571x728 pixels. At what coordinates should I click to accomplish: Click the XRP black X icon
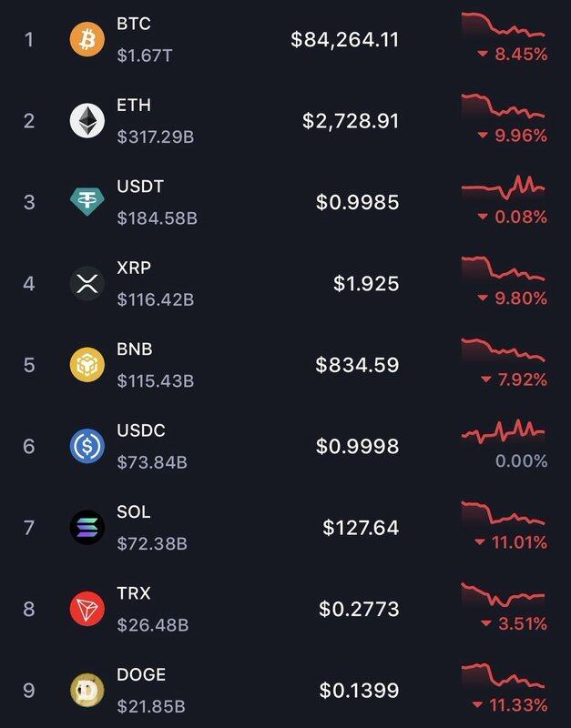[x=87, y=283]
